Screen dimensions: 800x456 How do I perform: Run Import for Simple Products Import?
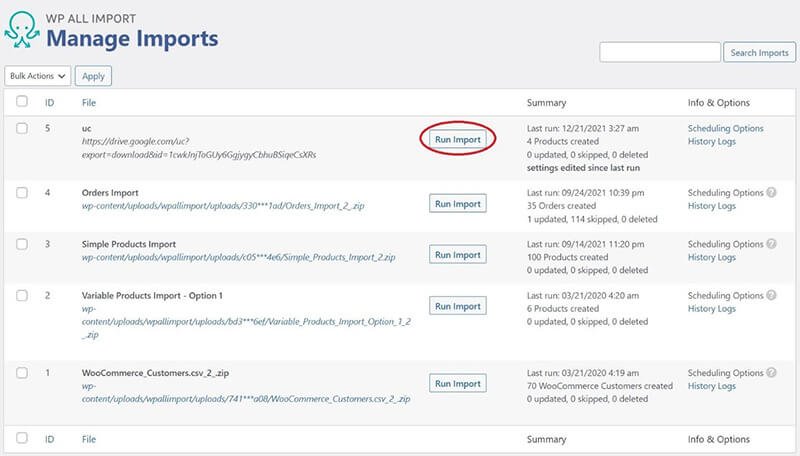pos(458,255)
